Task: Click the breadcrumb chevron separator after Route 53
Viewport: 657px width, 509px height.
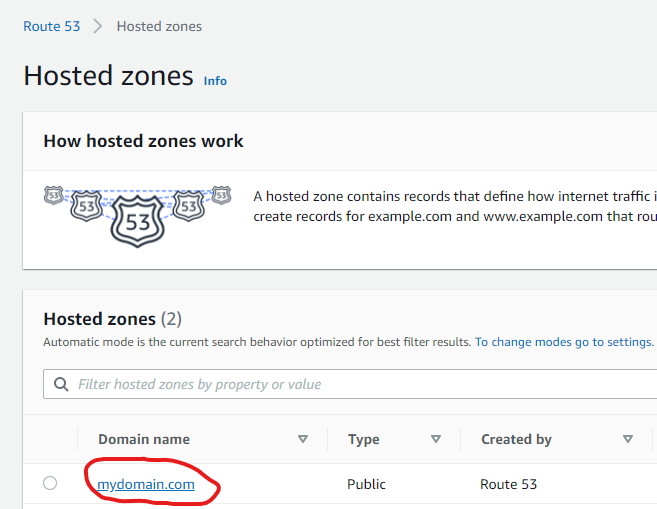Action: pos(98,26)
